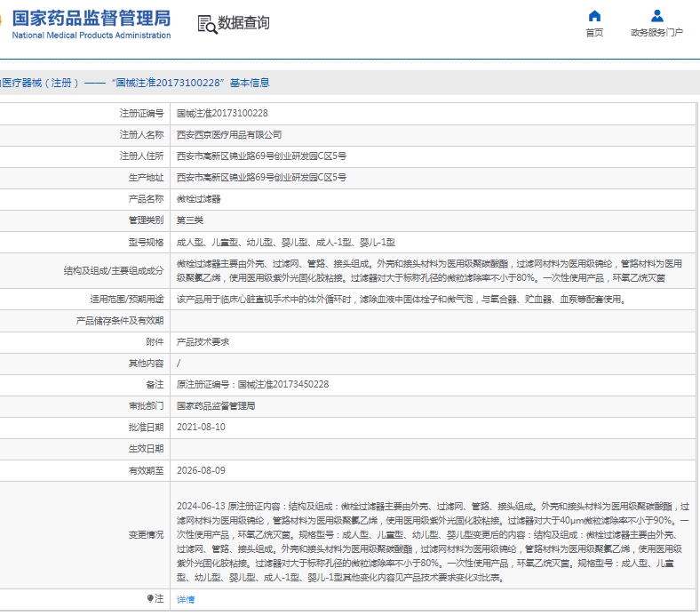Click the 产品储存条件及有效期 row label
Viewport: 700px width, 616px height.
[120, 321]
